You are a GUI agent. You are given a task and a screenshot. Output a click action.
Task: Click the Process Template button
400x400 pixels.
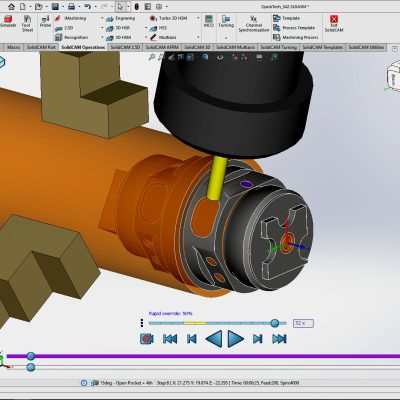(x=294, y=28)
